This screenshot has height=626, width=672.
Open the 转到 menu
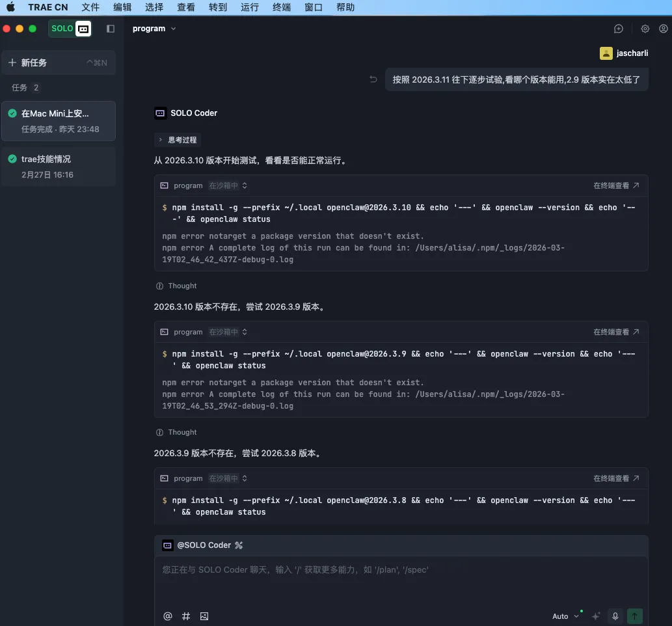[x=218, y=7]
